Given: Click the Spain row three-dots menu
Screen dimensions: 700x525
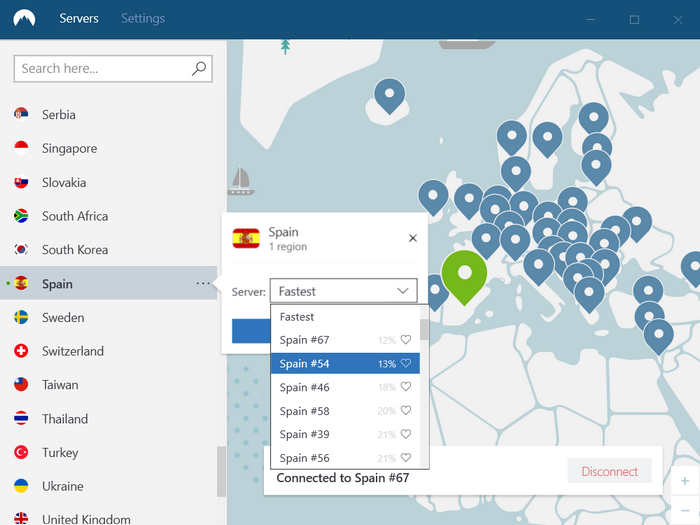Looking at the screenshot, I should [x=203, y=283].
